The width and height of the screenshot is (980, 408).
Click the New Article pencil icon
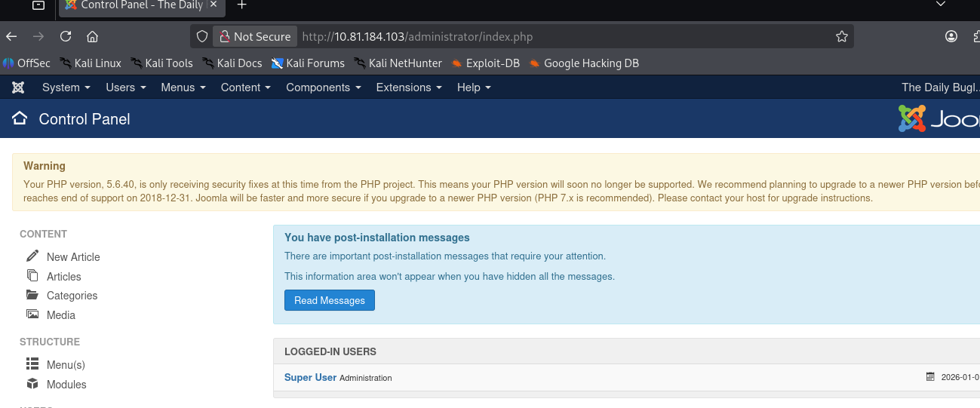32,256
